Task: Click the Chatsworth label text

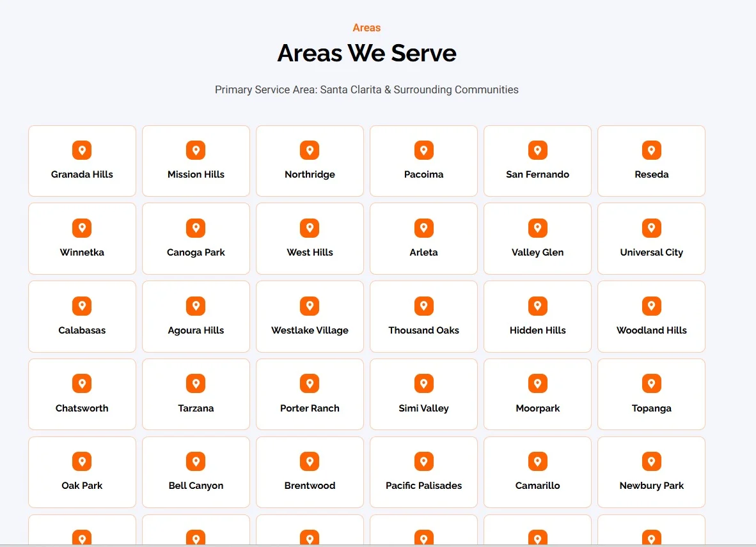Action: [x=82, y=408]
